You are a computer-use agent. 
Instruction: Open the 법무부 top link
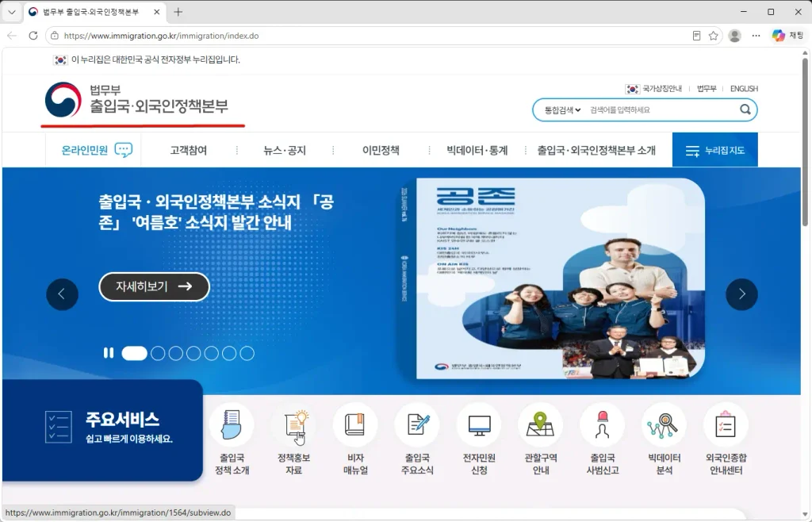point(707,89)
